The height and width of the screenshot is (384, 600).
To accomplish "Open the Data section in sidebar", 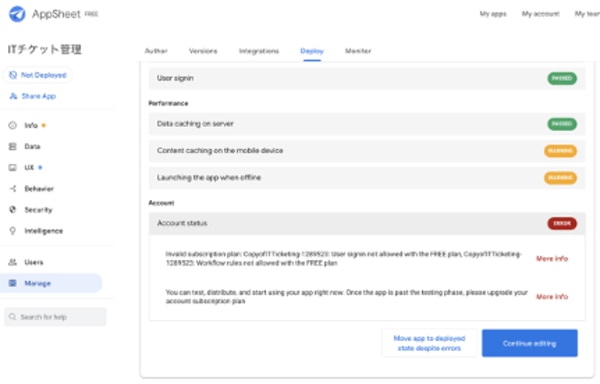I will [32, 146].
